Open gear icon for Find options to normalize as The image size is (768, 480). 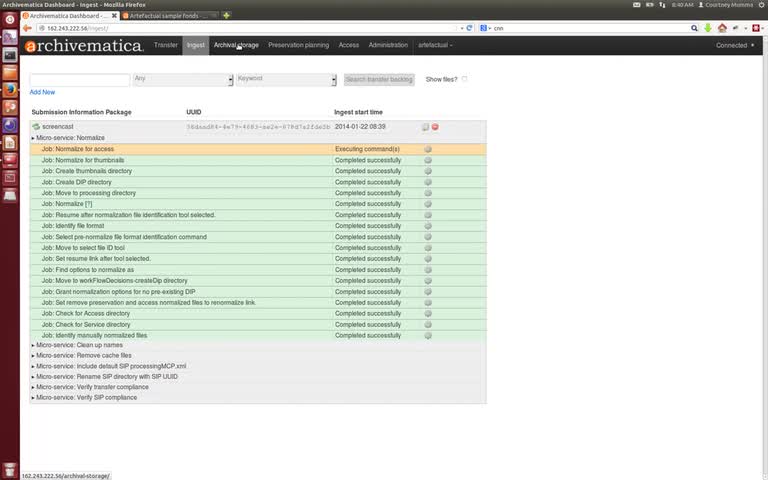click(428, 270)
